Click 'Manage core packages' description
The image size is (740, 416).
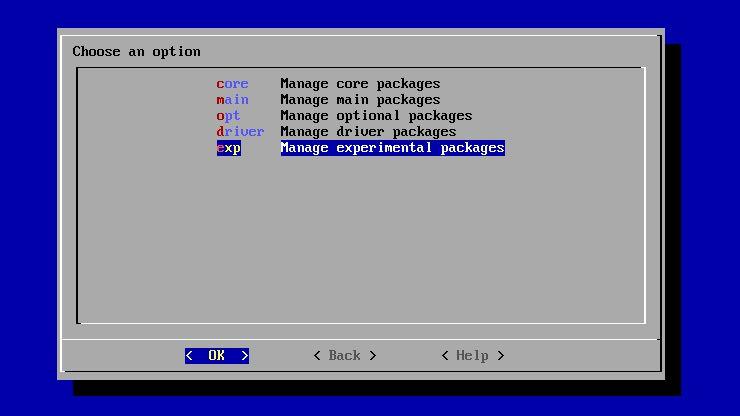click(360, 84)
